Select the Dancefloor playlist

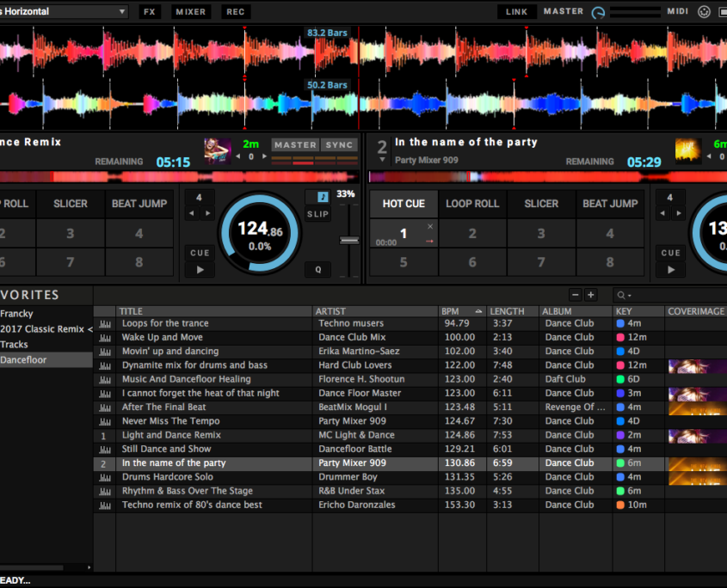[46, 360]
